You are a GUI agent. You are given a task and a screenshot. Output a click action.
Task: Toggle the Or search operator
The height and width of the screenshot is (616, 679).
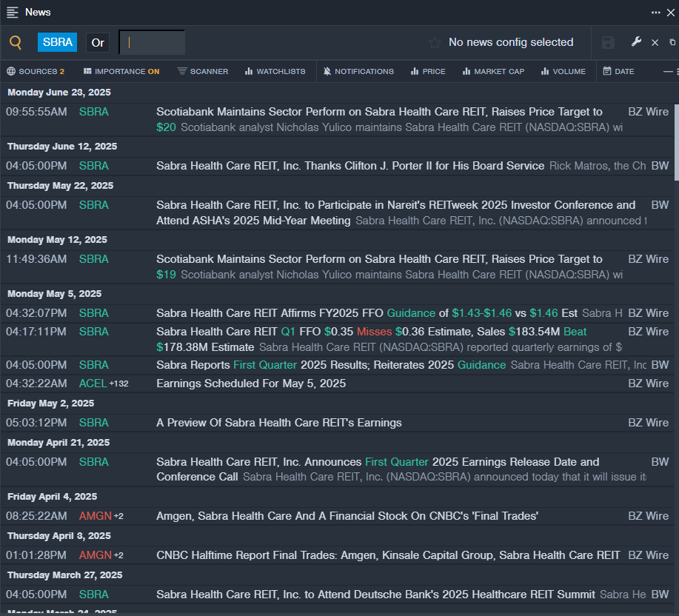coord(98,42)
